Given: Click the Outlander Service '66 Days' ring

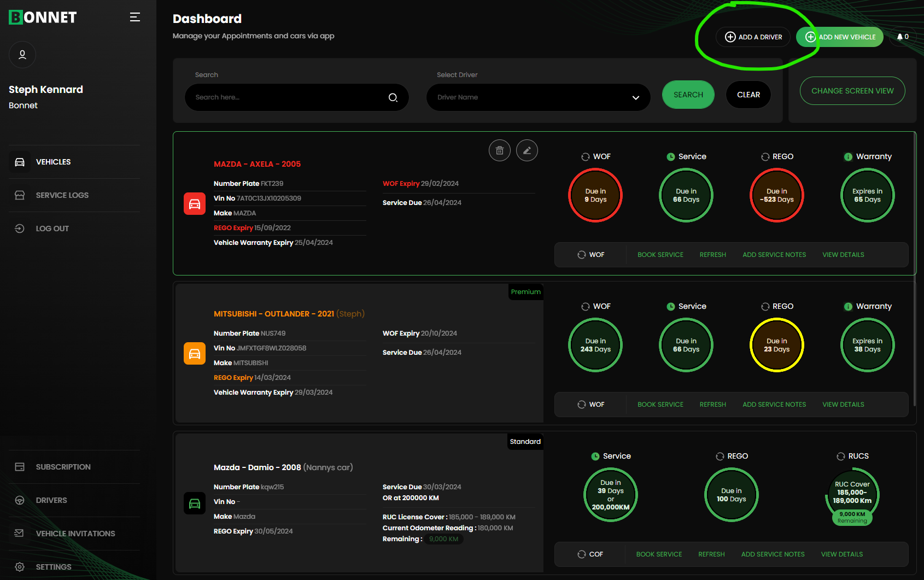Looking at the screenshot, I should pos(686,345).
